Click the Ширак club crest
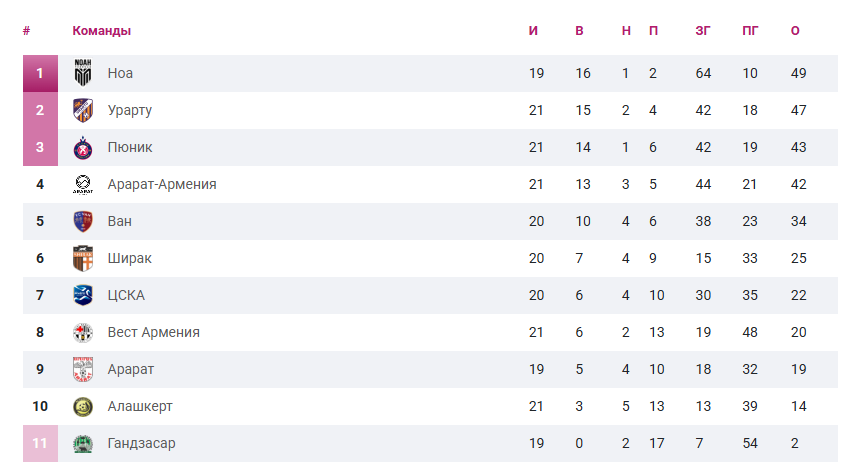The image size is (843, 474). 83,258
